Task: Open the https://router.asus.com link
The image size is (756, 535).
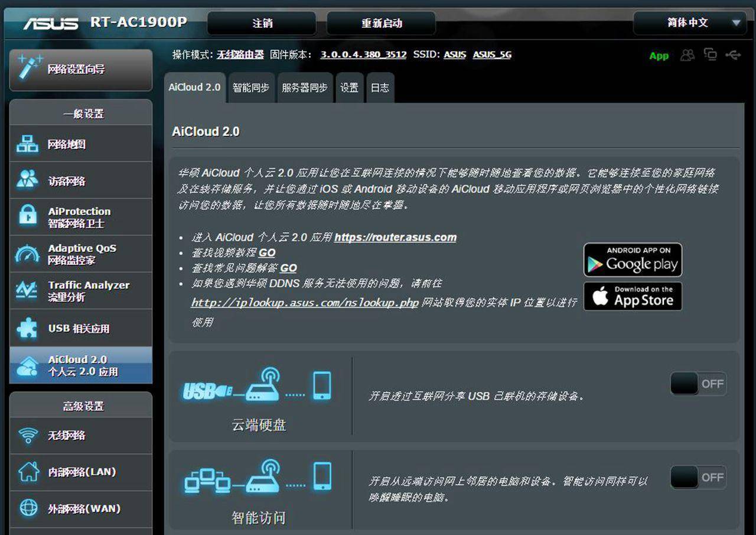Action: tap(395, 237)
